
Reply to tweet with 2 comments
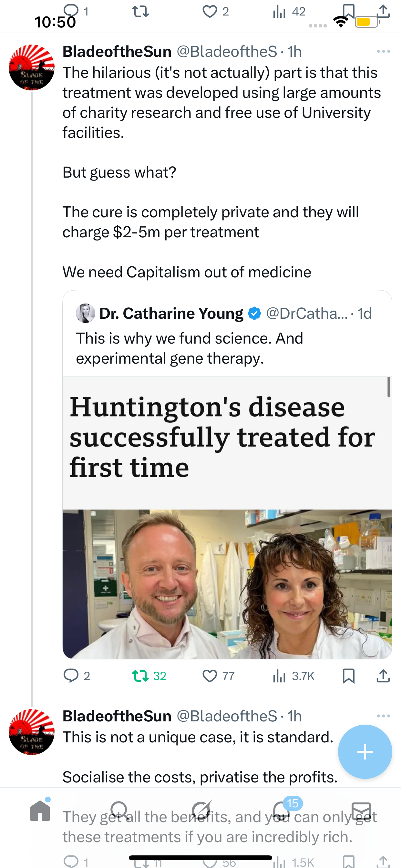point(71,676)
